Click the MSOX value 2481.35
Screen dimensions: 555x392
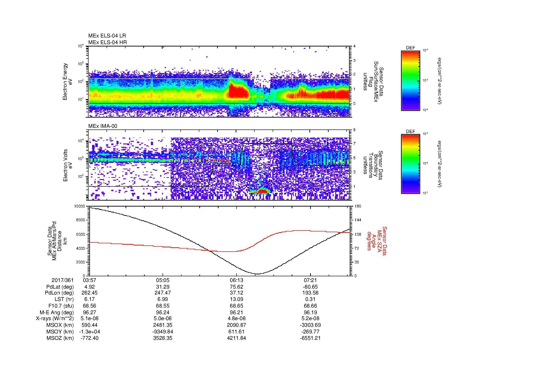coord(163,325)
